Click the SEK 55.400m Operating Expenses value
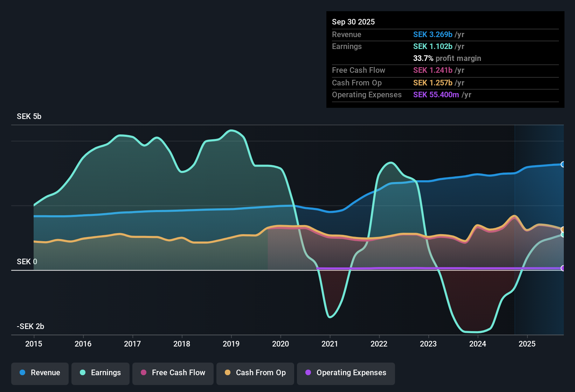This screenshot has height=392, width=575. tap(436, 94)
